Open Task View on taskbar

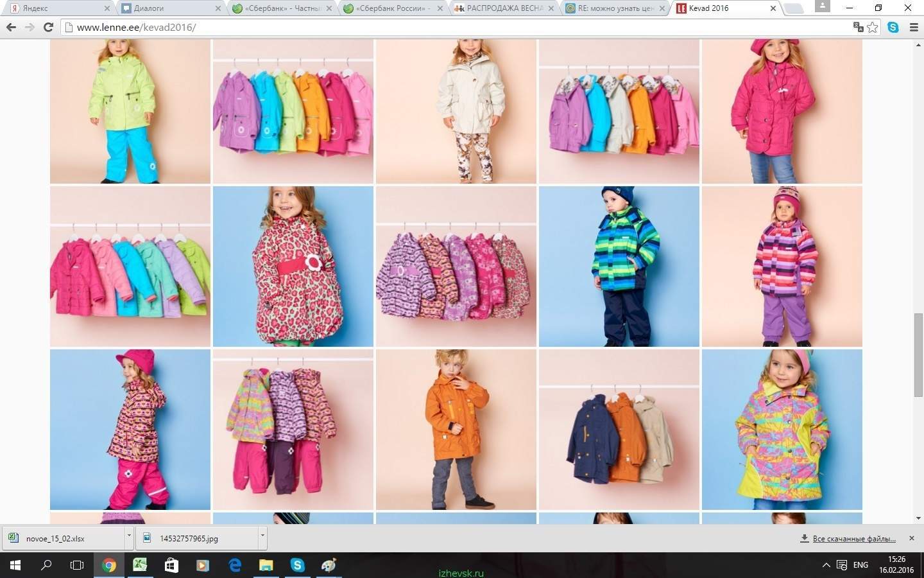(x=77, y=565)
